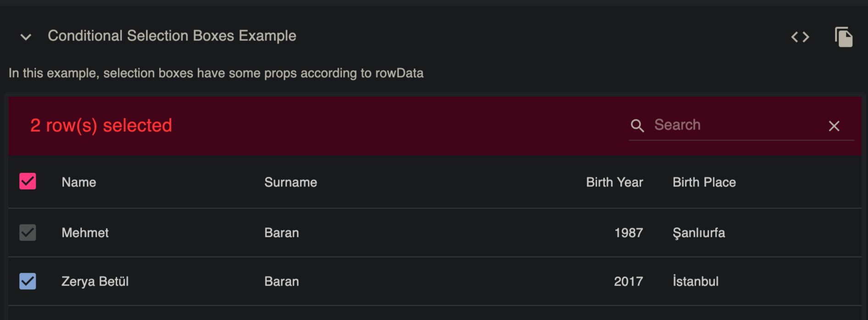Click the 2 row(s) selected label
The height and width of the screenshot is (320, 868).
point(101,125)
